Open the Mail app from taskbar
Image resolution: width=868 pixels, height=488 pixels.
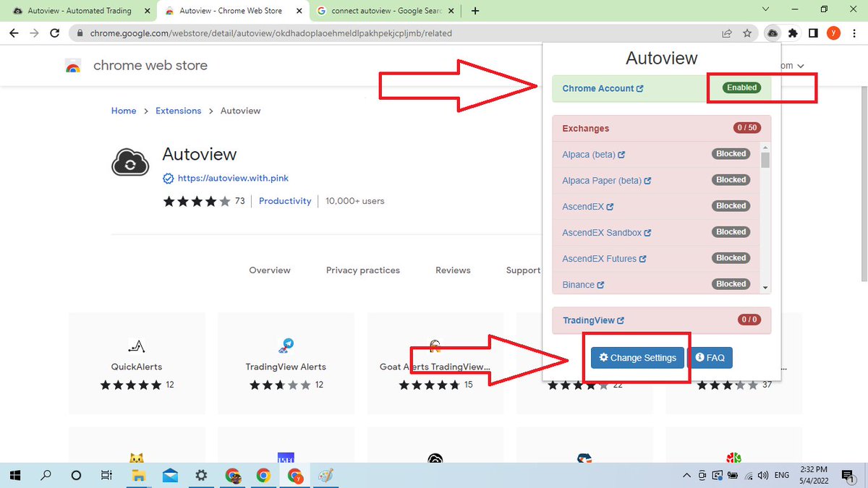(170, 476)
